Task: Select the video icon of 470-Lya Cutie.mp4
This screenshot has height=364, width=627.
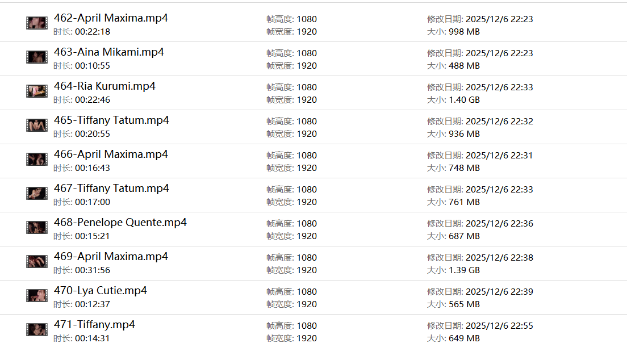Action: (x=36, y=296)
